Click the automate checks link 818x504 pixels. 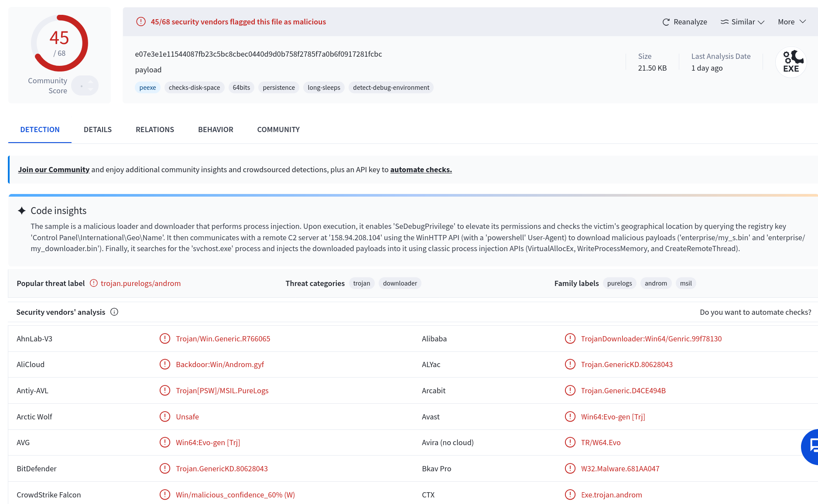coord(421,170)
